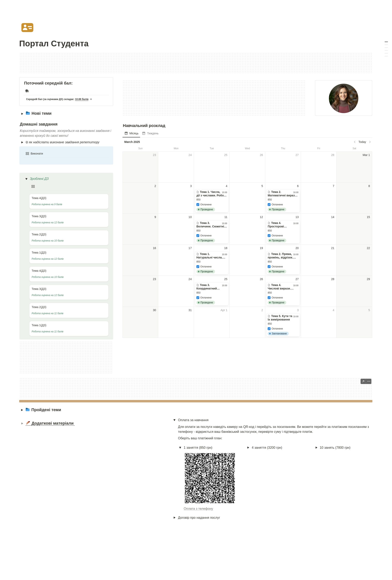Click Проведене status on March 4 lesson
392x580 pixels.
[x=205, y=209]
